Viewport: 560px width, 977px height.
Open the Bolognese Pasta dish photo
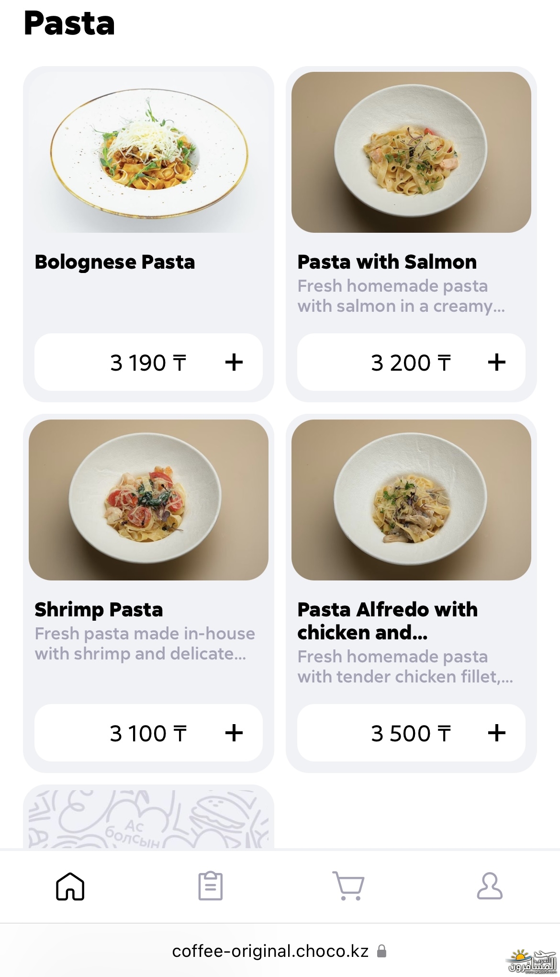pos(148,152)
